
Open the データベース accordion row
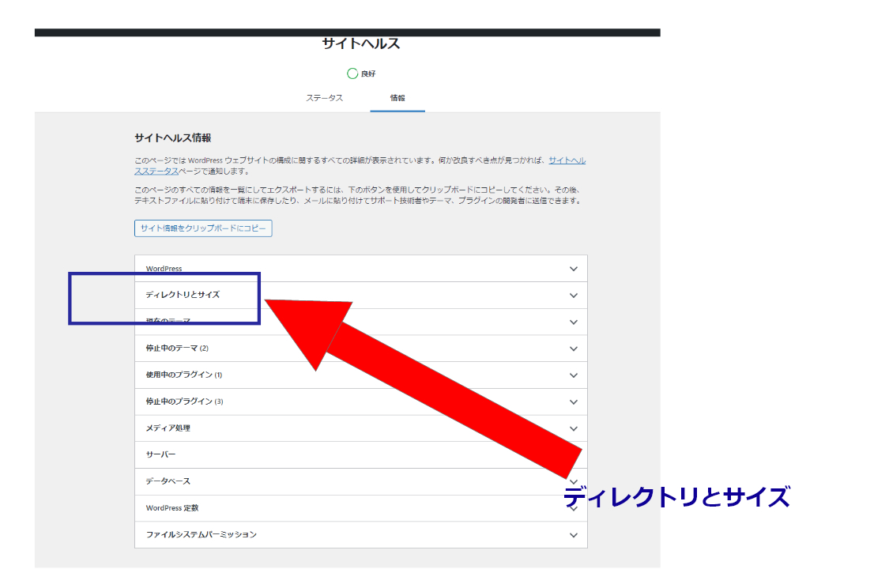click(360, 481)
